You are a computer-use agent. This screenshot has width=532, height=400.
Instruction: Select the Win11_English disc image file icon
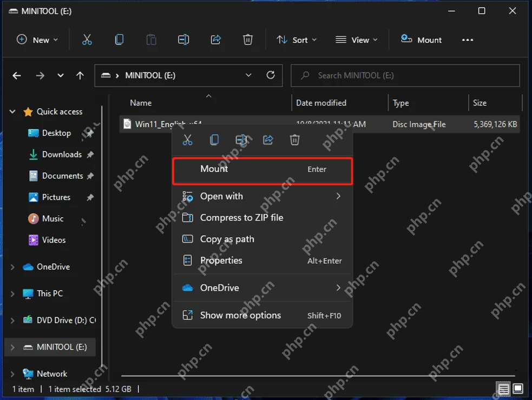coord(127,124)
